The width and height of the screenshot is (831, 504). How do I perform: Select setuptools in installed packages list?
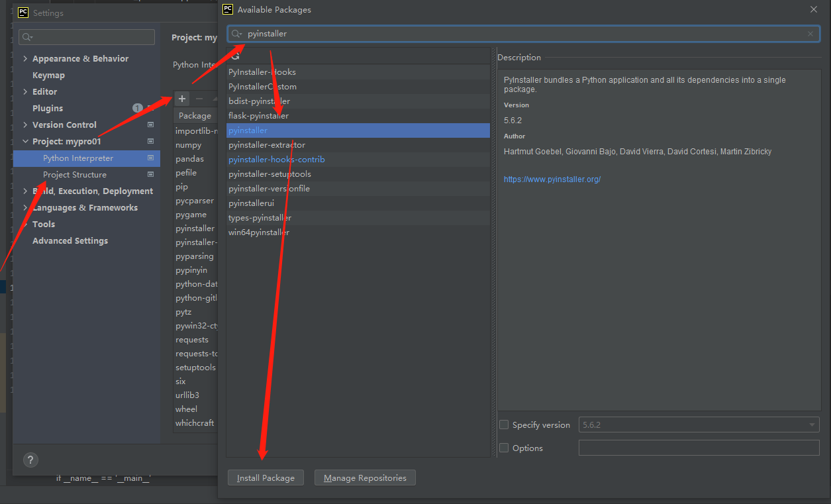point(195,368)
